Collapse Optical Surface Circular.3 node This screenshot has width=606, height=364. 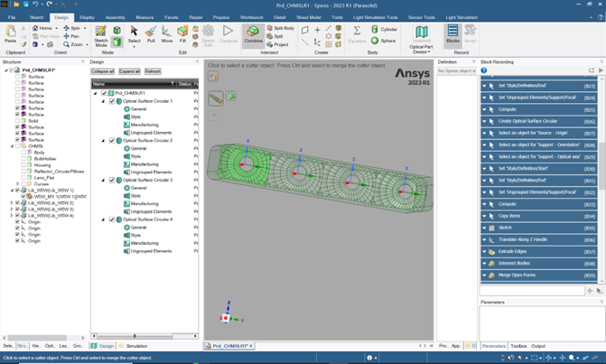tap(103, 180)
